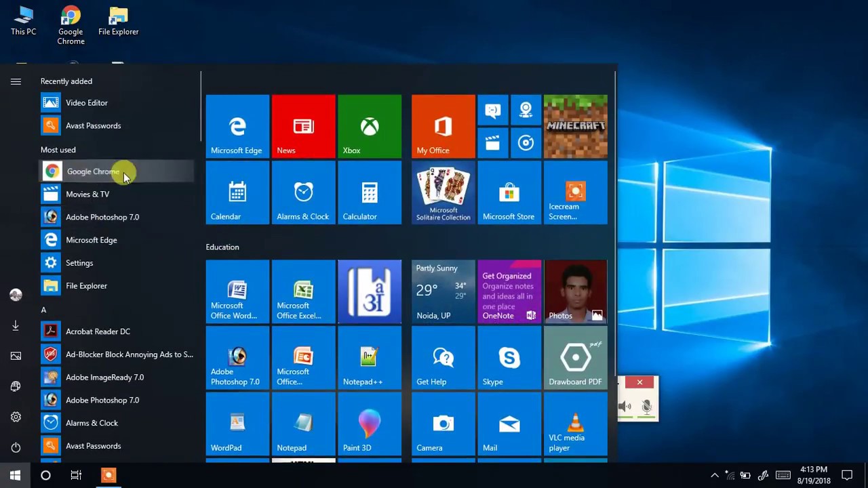868x488 pixels.
Task: Open the OneNote Get Organized tile
Action: click(x=509, y=291)
